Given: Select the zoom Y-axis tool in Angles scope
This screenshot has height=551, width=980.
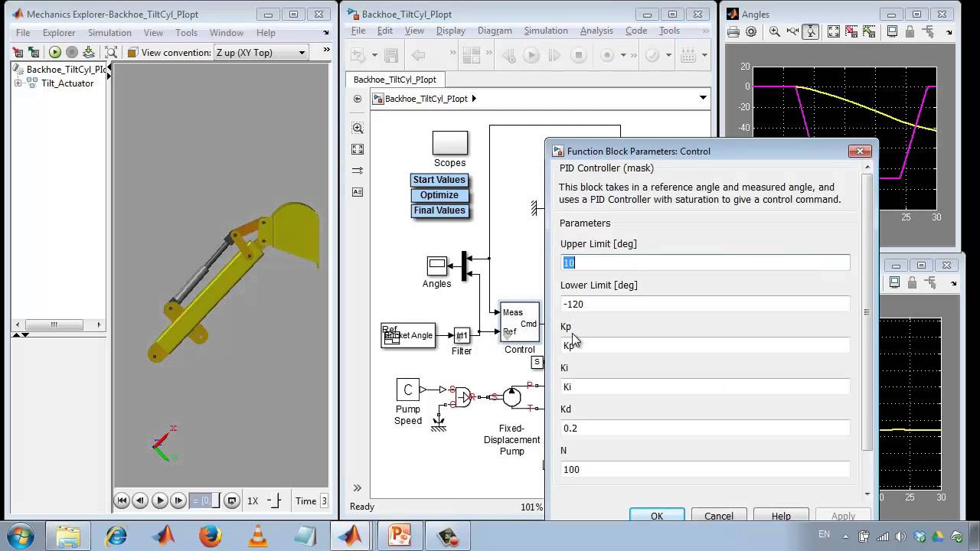Looking at the screenshot, I should click(x=810, y=31).
